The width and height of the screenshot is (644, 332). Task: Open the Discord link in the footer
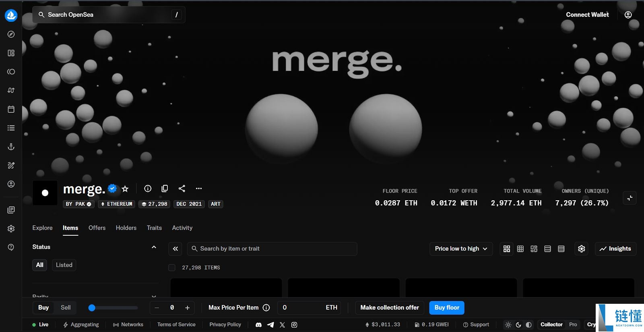pos(259,325)
